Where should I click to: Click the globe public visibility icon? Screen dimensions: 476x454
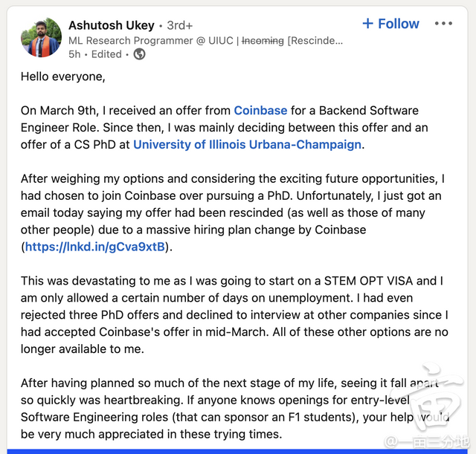(x=139, y=54)
